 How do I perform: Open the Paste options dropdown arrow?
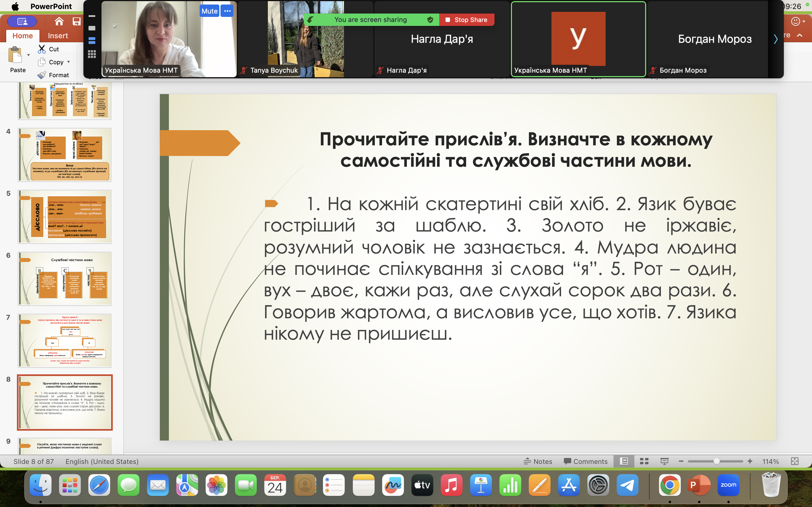pos(28,55)
